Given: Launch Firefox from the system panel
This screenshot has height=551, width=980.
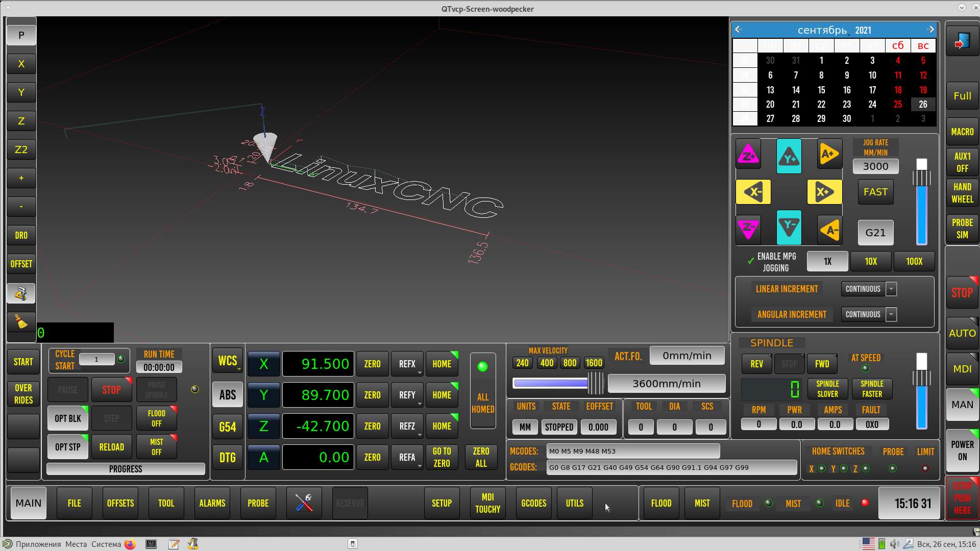Looking at the screenshot, I should tap(130, 544).
